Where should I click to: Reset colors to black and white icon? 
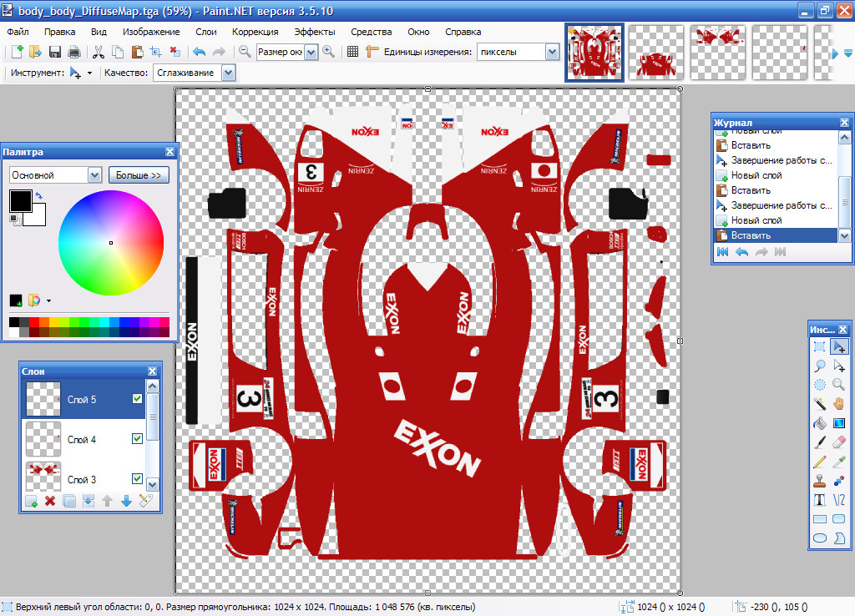coord(13,220)
